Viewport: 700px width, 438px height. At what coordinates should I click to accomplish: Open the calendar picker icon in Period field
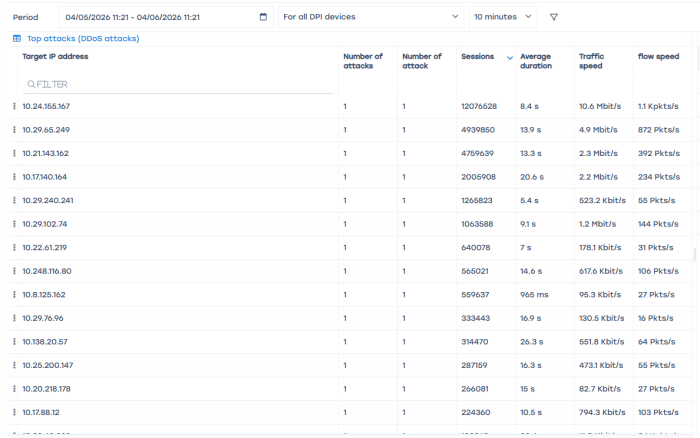pos(263,17)
